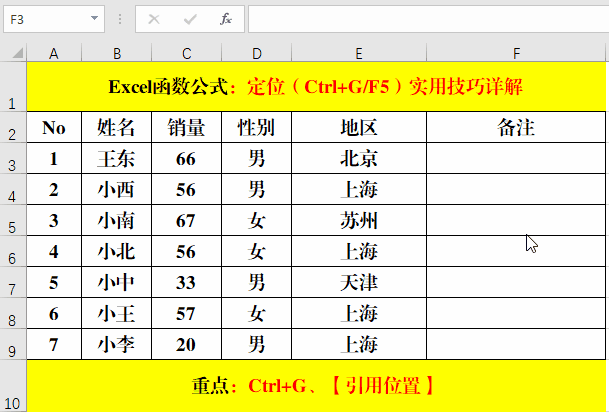609x412 pixels.
Task: Click the Cancel (X) formula bar icon
Action: 154,19
